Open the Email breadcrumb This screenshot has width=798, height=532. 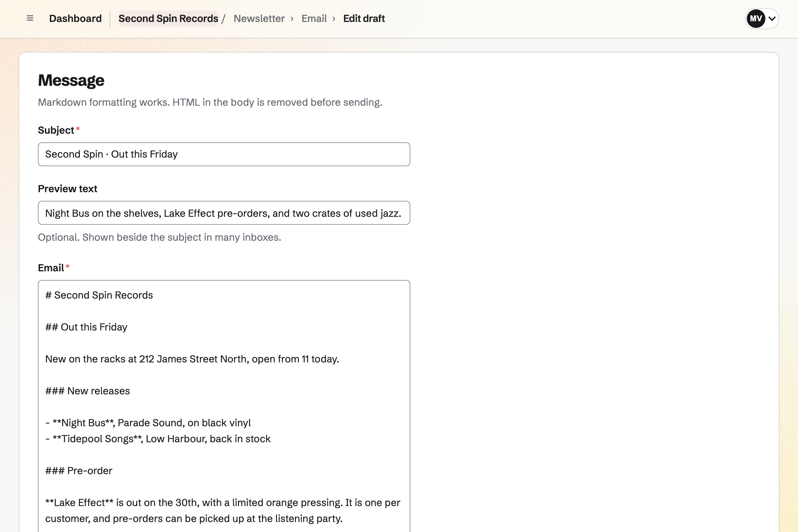(x=314, y=18)
